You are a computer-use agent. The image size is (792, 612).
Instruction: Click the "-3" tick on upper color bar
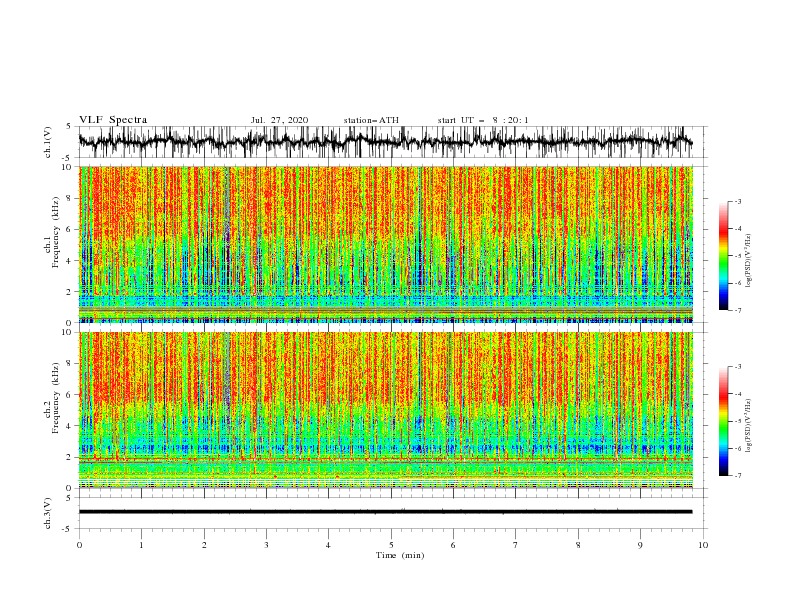click(737, 201)
